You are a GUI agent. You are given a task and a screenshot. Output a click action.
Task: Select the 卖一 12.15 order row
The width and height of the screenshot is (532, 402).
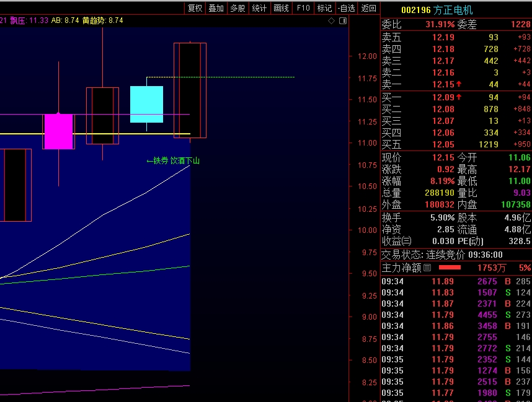click(x=456, y=84)
